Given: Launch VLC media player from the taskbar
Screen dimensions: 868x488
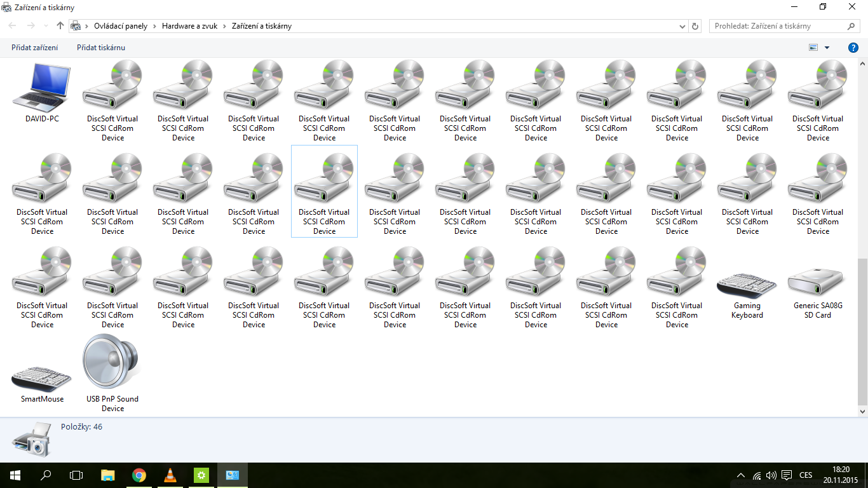Looking at the screenshot, I should 170,475.
